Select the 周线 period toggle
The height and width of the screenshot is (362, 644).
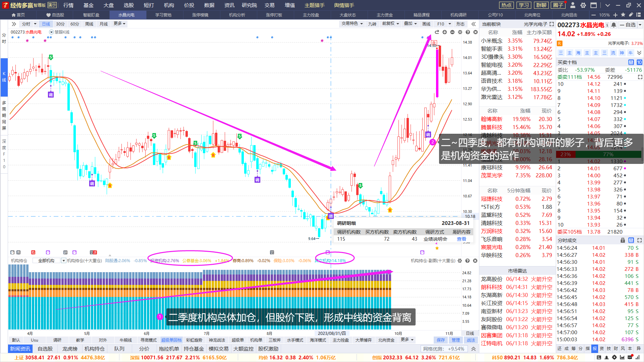coord(89,24)
